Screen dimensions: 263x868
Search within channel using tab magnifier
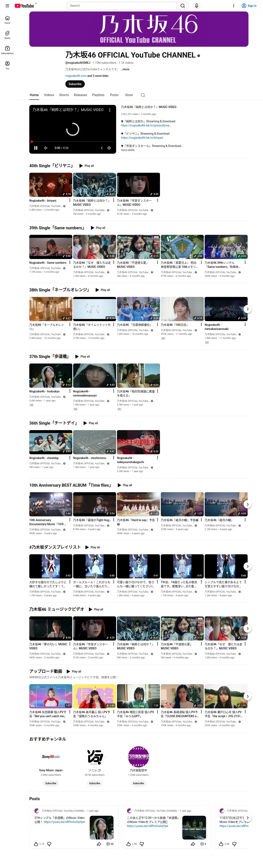point(143,95)
